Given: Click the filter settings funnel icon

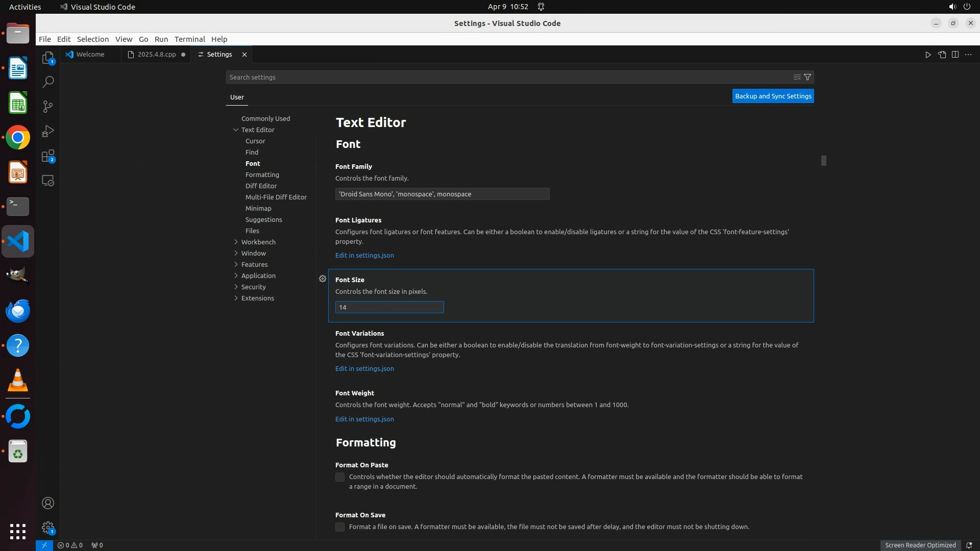Looking at the screenshot, I should (x=807, y=77).
